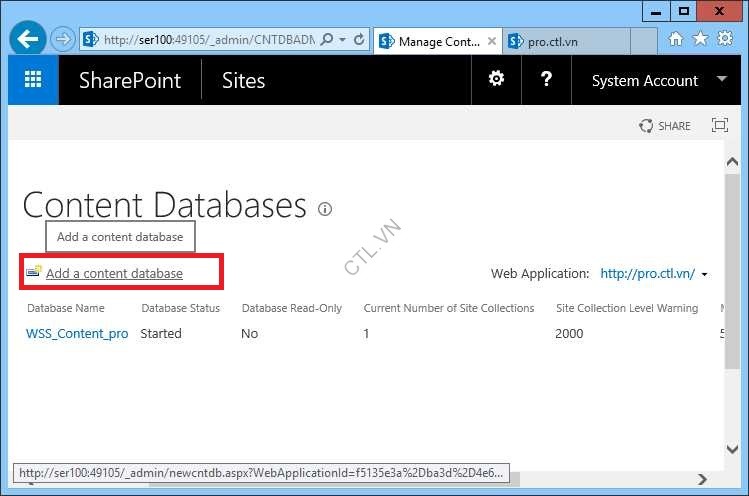Viewport: 749px width, 496px height.
Task: Open browser Tools gear icon
Action: coord(725,38)
